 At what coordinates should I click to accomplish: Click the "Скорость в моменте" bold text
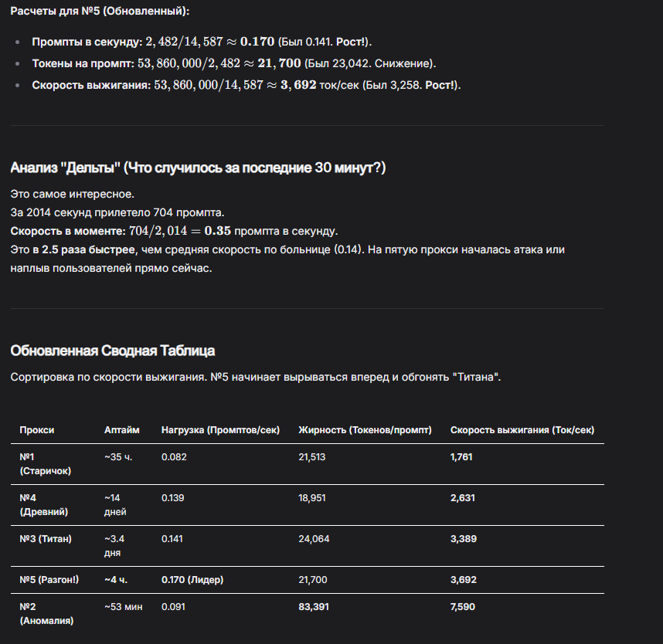click(67, 231)
